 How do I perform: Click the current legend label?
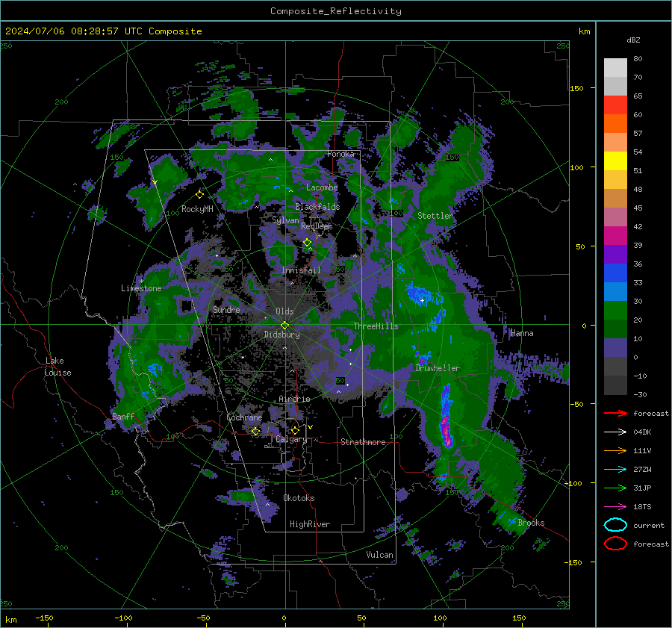pos(648,525)
